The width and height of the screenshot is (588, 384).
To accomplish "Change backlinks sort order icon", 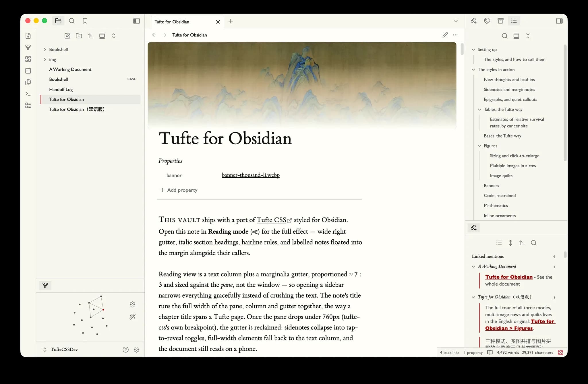I will pyautogui.click(x=522, y=243).
